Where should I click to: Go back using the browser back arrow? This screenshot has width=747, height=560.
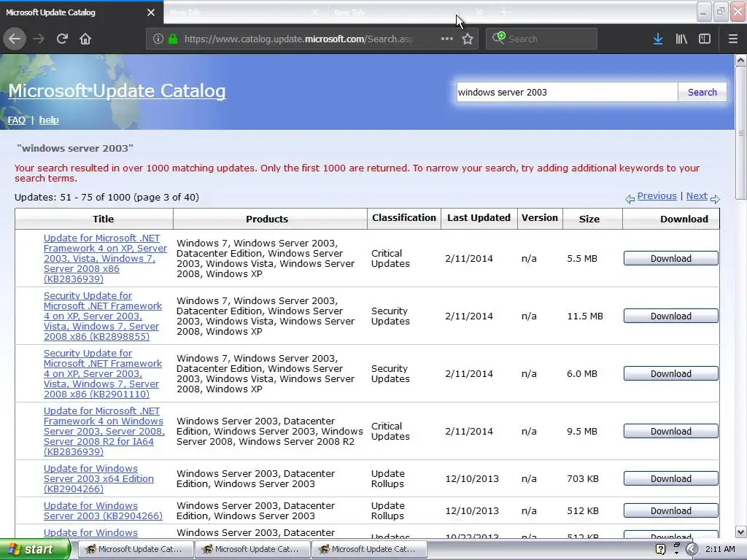click(15, 39)
